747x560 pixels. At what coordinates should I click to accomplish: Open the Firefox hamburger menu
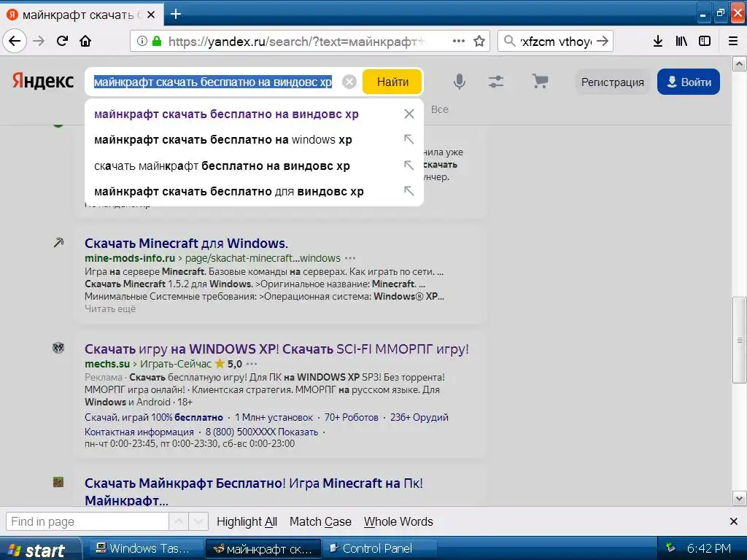[733, 41]
